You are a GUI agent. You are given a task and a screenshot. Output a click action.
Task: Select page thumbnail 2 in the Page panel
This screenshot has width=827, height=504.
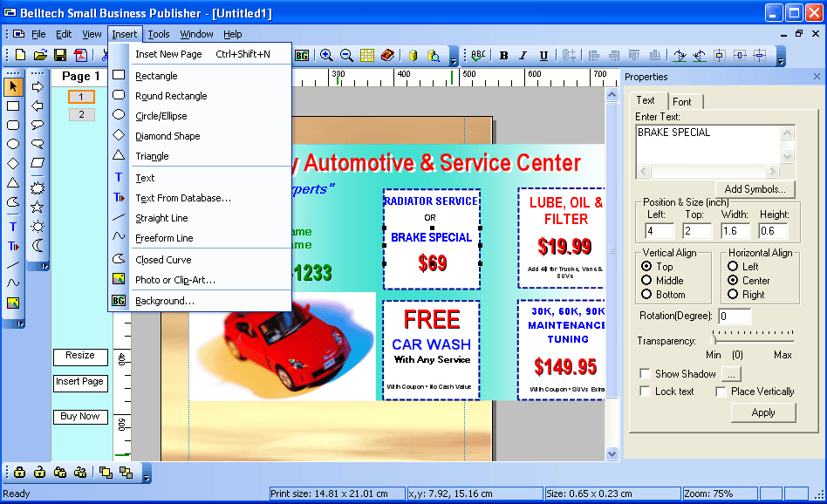coord(81,113)
